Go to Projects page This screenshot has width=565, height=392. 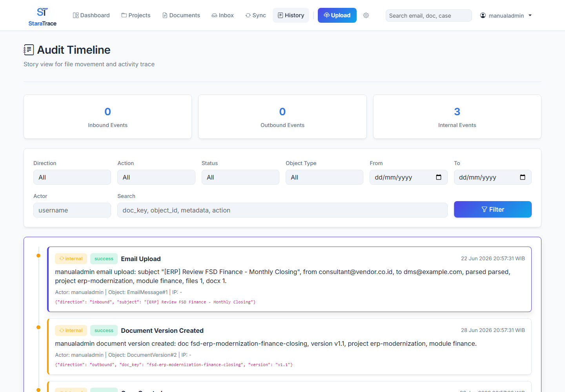[x=136, y=15]
